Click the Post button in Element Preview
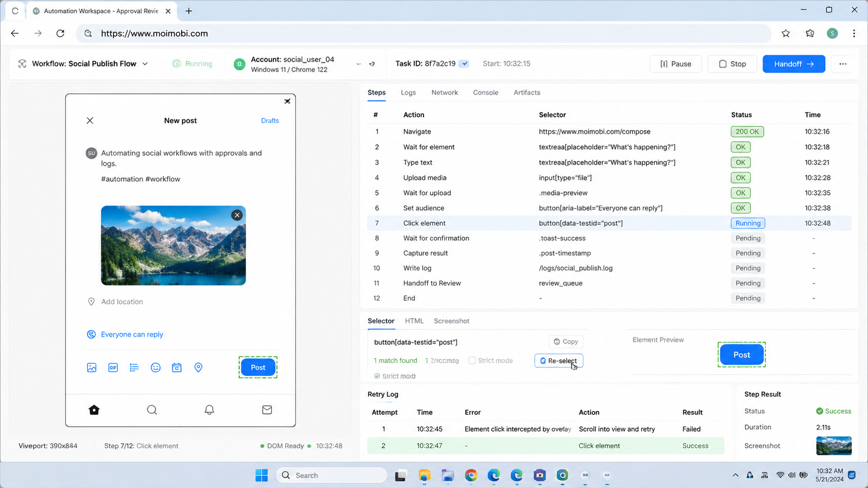 pyautogui.click(x=741, y=355)
